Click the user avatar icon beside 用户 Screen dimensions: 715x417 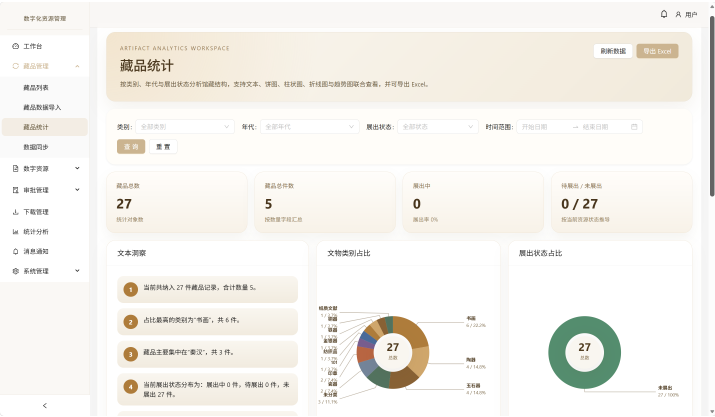click(x=678, y=15)
